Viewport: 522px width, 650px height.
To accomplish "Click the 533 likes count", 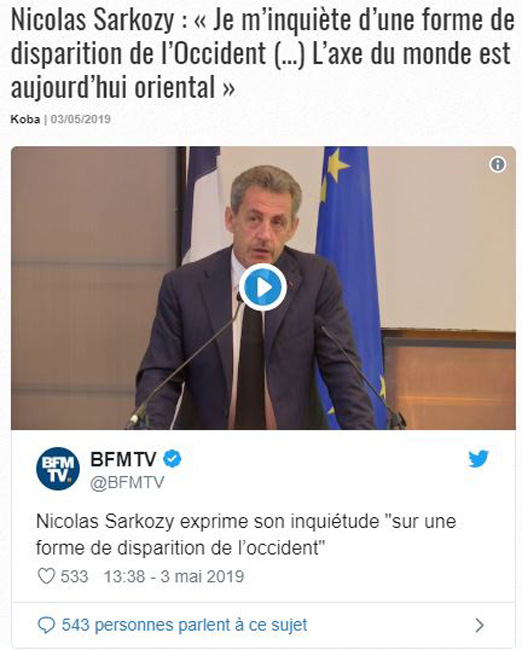I will (x=75, y=576).
